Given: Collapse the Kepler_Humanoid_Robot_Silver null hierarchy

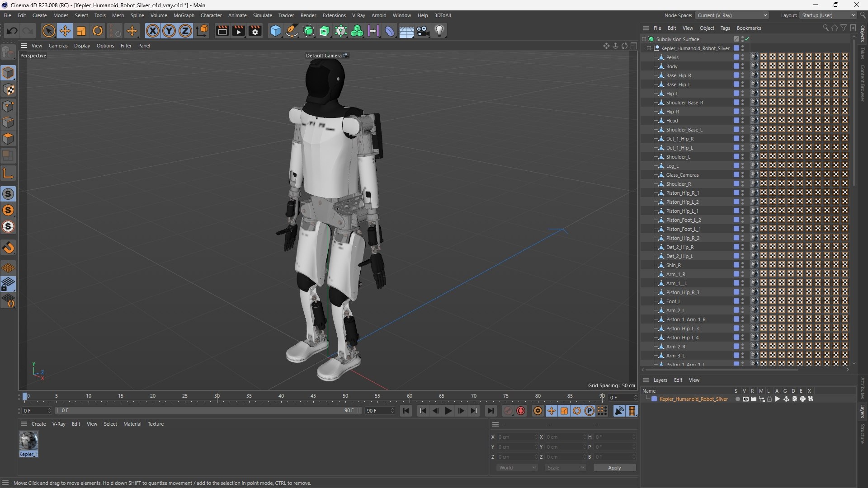Looking at the screenshot, I should [649, 48].
